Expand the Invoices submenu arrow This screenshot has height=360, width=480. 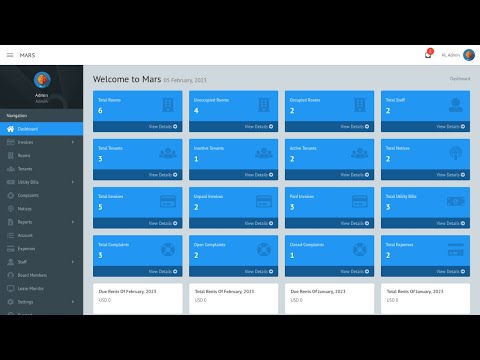(x=73, y=142)
